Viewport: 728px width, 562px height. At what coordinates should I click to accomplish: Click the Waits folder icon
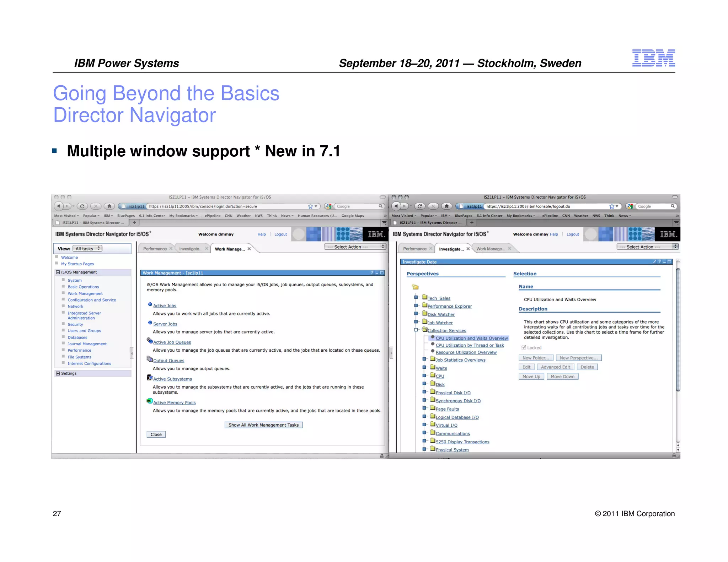pyautogui.click(x=433, y=367)
